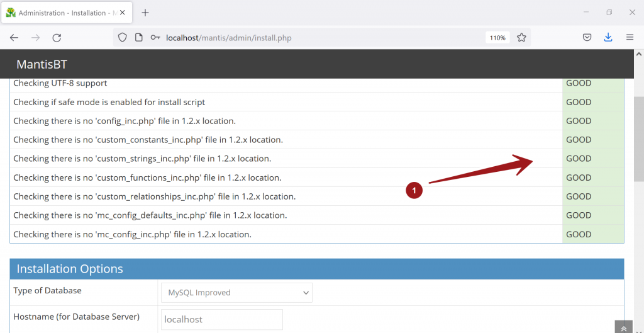Open the shield tracking protection icon
Image resolution: width=644 pixels, height=333 pixels.
(123, 38)
